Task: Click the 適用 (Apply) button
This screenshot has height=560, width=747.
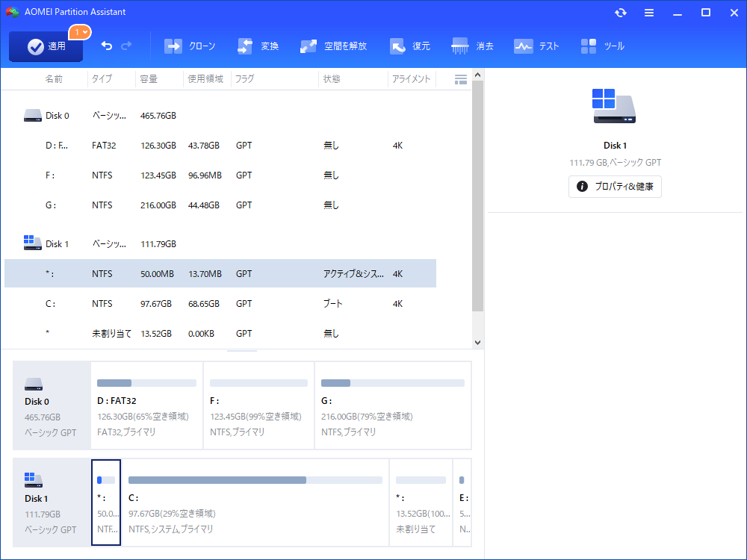Action: pyautogui.click(x=46, y=46)
